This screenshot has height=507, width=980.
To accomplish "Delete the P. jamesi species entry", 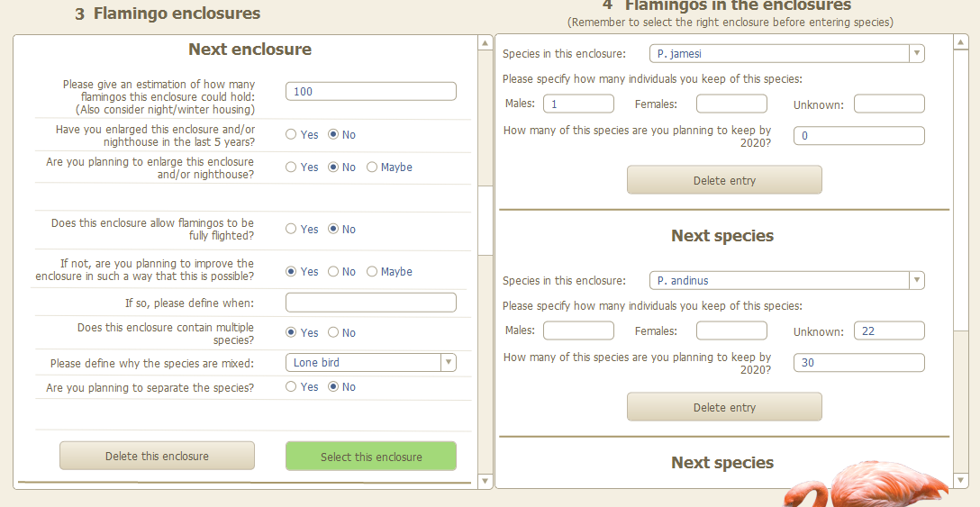I will (x=724, y=180).
